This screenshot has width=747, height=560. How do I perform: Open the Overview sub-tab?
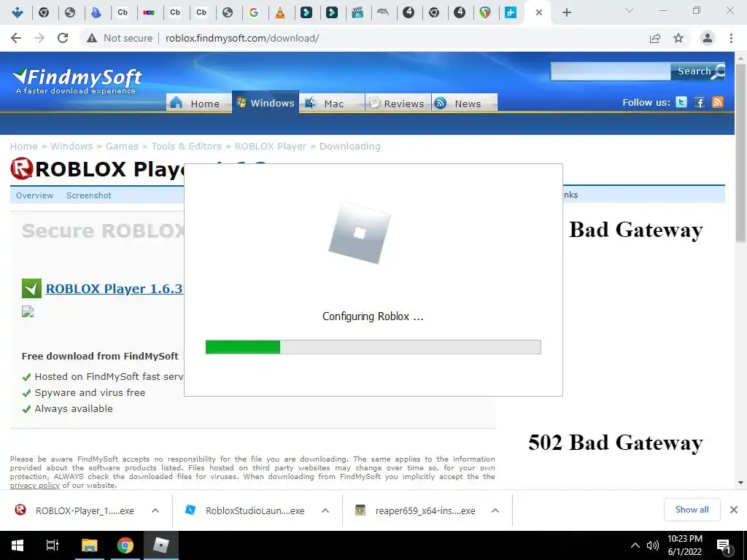coord(34,195)
